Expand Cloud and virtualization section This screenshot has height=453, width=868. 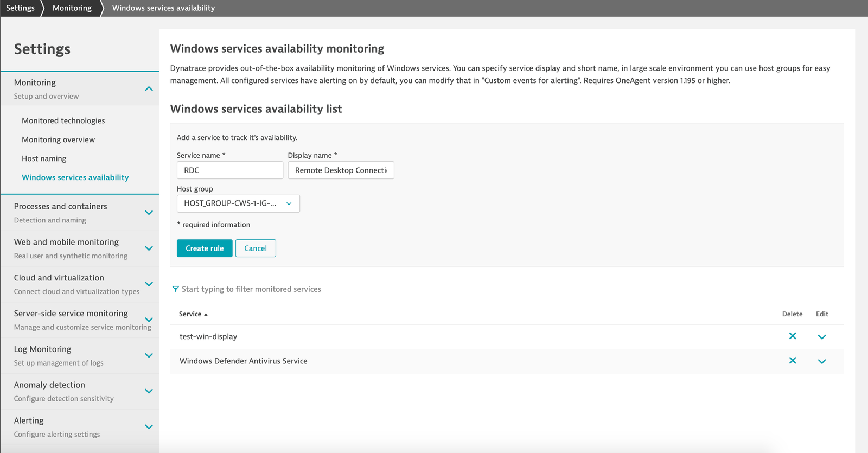[x=149, y=284]
